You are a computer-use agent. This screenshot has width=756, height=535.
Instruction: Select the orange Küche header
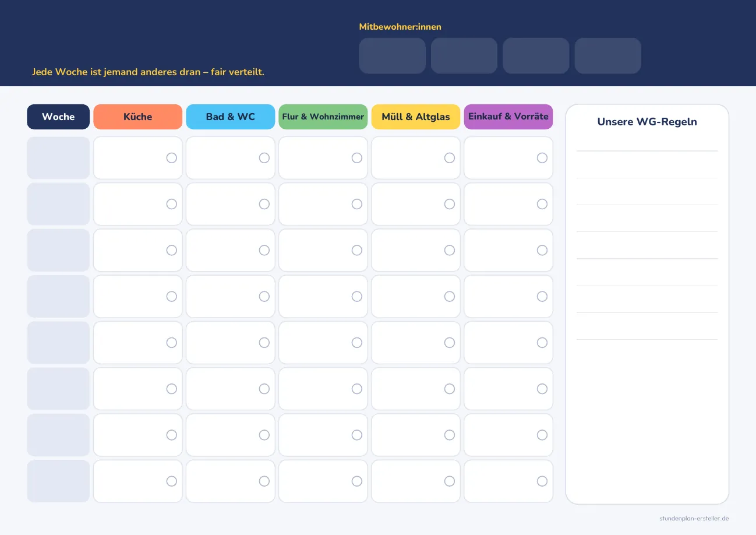click(137, 117)
